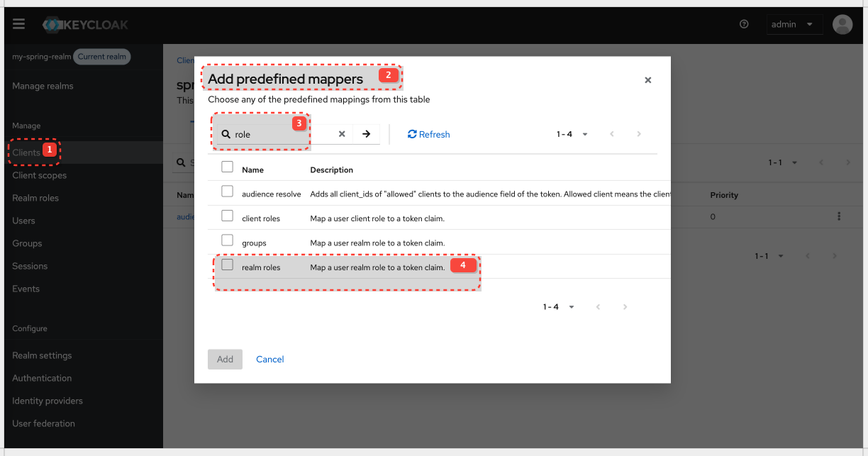Screen dimensions: 868x456
Task: Open the admin account dropdown
Action: click(794, 23)
